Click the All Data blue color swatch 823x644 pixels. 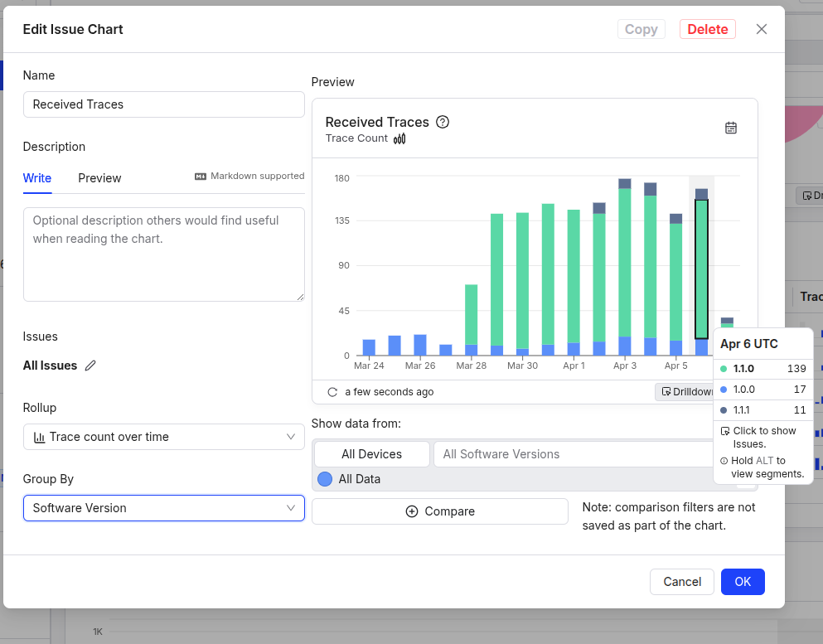pyautogui.click(x=325, y=479)
